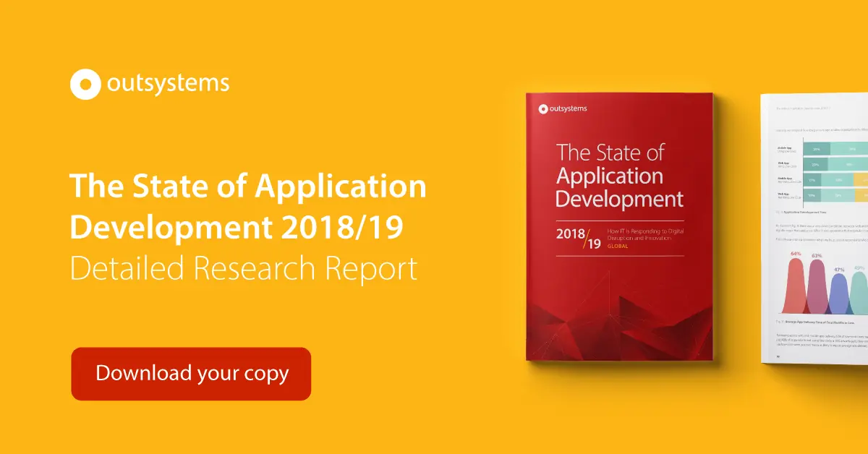The width and height of the screenshot is (868, 454).
Task: Click the "Download your copy" button
Action: pos(191,373)
